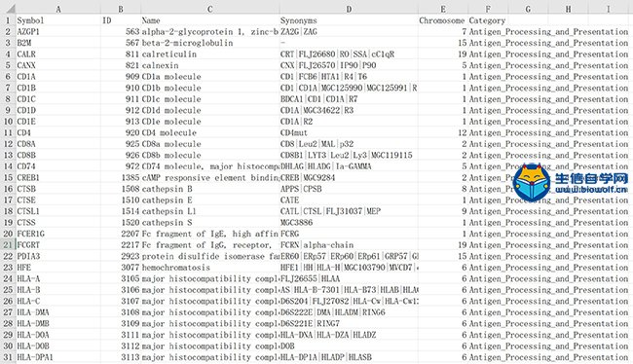633x364 pixels.
Task: Select row 21 header
Action: (x=8, y=245)
